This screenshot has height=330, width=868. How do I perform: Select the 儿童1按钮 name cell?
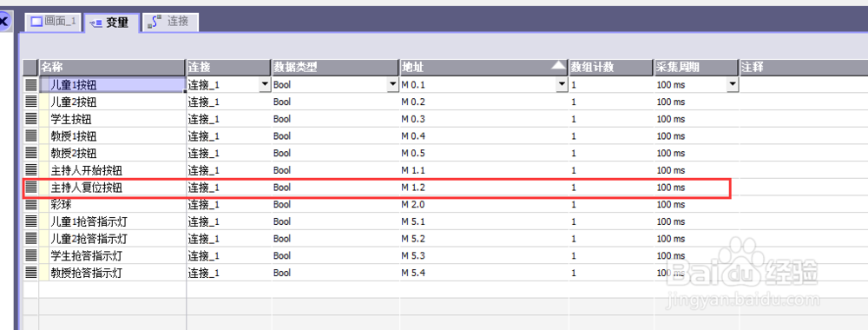(112, 85)
